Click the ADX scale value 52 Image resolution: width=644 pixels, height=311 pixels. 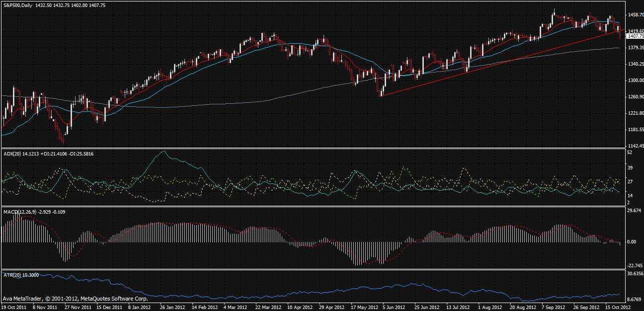point(629,153)
